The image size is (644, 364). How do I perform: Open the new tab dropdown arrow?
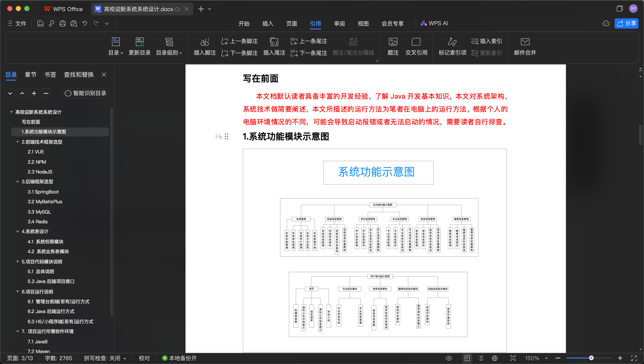pos(210,9)
